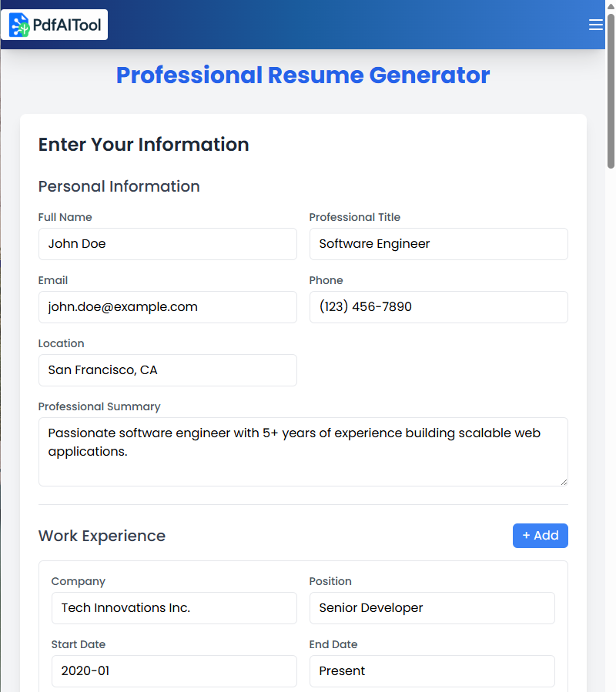616x692 pixels.
Task: Click the PdfAITool logo icon
Action: tap(19, 25)
